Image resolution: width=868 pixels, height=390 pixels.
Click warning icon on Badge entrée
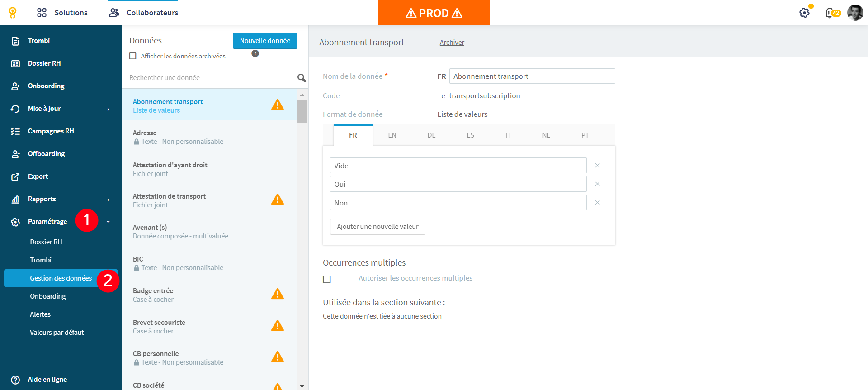click(x=278, y=294)
